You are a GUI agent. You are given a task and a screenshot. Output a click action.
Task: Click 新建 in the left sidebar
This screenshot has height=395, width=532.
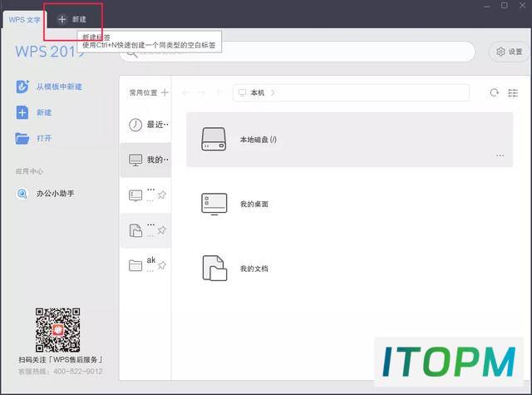44,112
